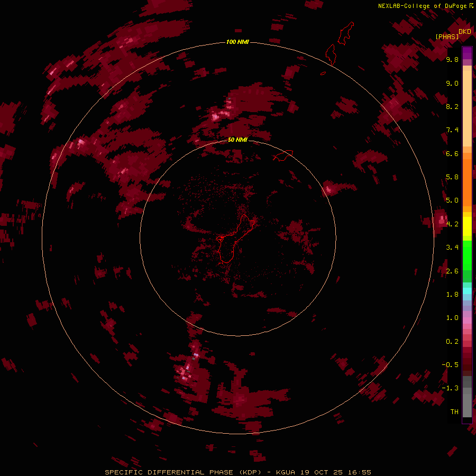Click the [PHAS] legend unit label
This screenshot has height=476, width=476.
tap(447, 36)
